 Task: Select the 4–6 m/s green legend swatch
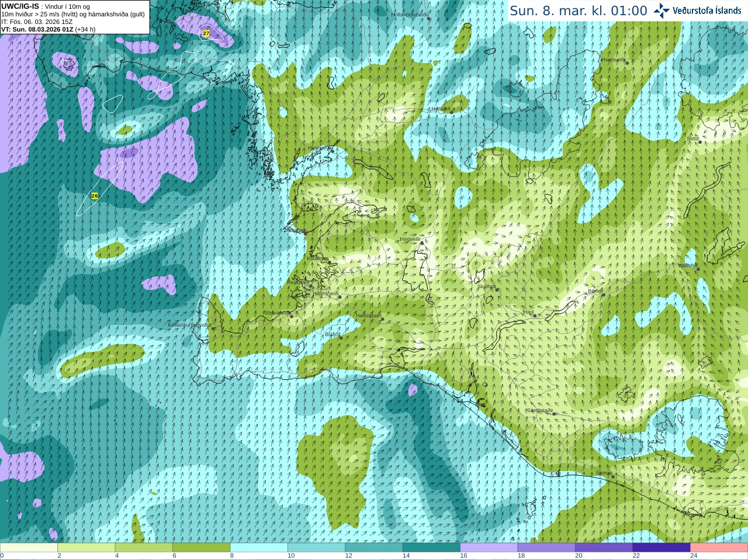pos(144,548)
